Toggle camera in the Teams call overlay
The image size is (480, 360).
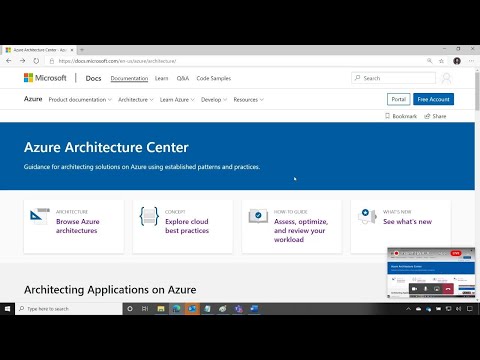tap(414, 289)
